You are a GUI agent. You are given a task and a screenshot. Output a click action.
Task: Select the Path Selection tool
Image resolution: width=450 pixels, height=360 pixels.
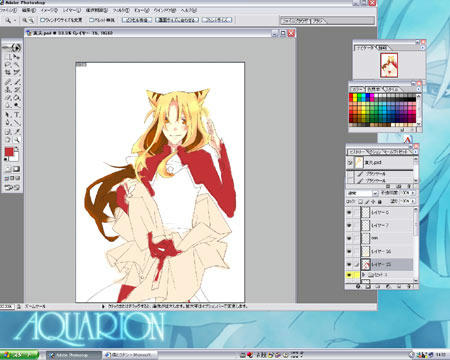tap(8, 115)
